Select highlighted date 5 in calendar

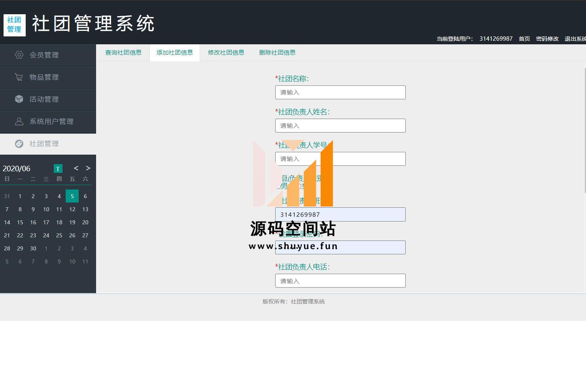coord(72,196)
